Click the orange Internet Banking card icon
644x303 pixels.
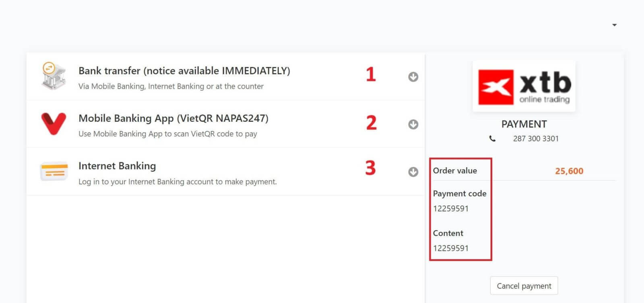54,171
